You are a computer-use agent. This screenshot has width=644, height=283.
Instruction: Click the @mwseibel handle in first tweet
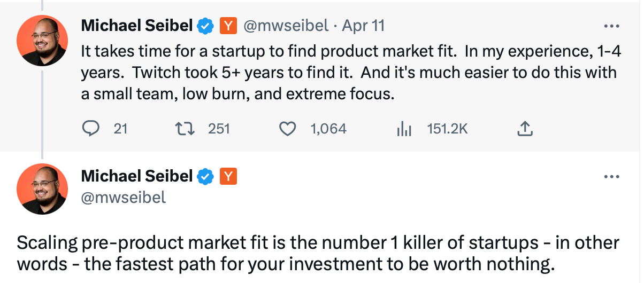(x=286, y=26)
